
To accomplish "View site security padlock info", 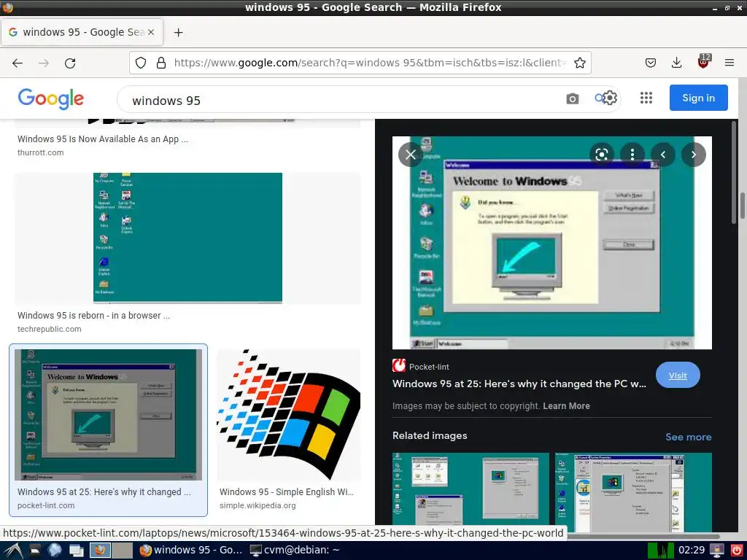I will (x=161, y=63).
